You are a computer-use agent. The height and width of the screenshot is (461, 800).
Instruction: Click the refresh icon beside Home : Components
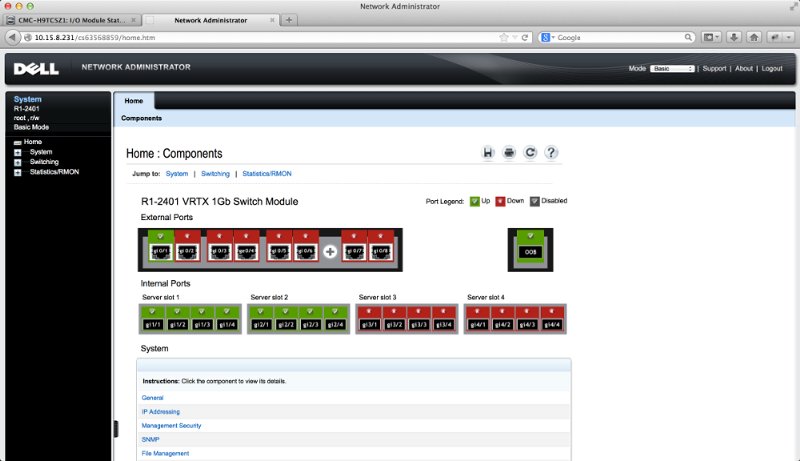click(x=530, y=152)
